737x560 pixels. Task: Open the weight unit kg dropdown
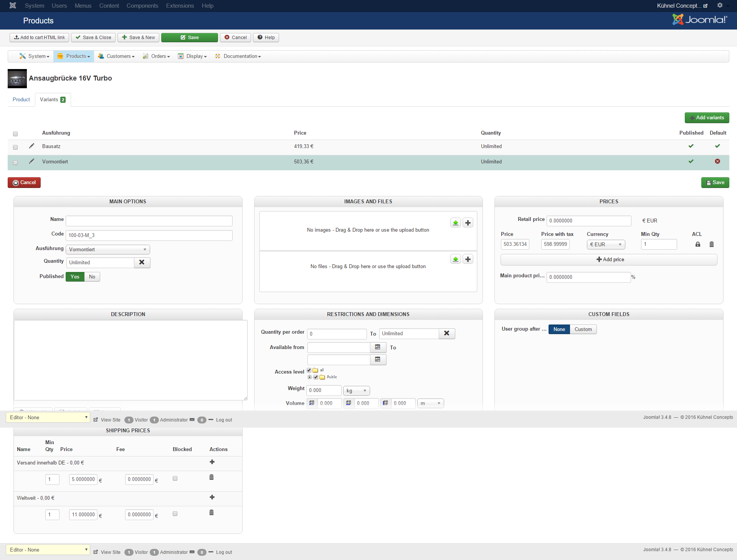[x=356, y=391]
